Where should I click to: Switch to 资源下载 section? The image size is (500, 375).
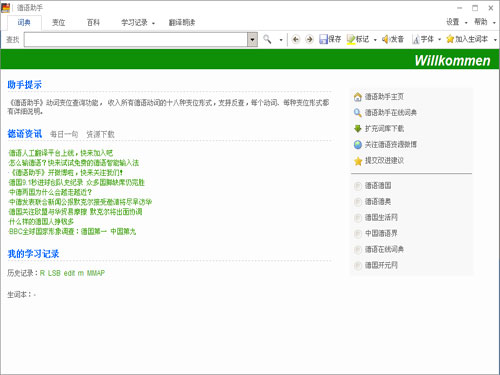tap(100, 134)
